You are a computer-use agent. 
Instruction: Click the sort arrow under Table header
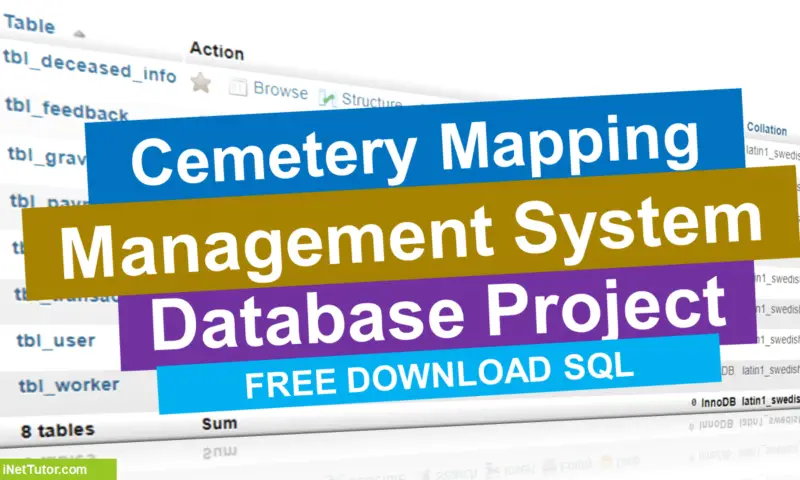[x=79, y=34]
